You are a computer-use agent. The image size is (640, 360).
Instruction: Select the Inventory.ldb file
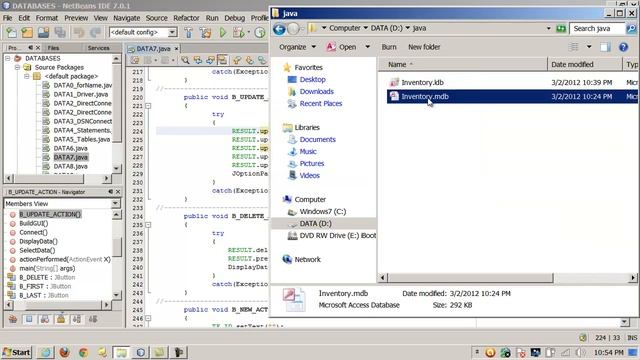[x=422, y=82]
